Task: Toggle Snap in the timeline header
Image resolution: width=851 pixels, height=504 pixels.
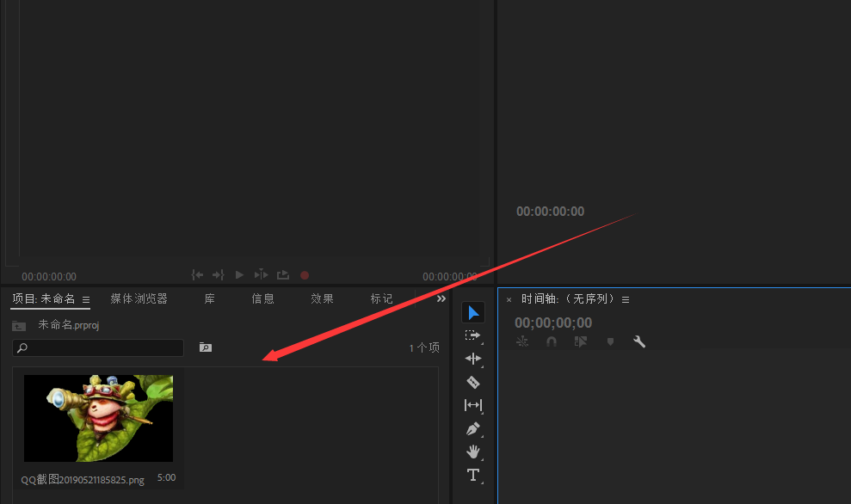Action: tap(551, 341)
